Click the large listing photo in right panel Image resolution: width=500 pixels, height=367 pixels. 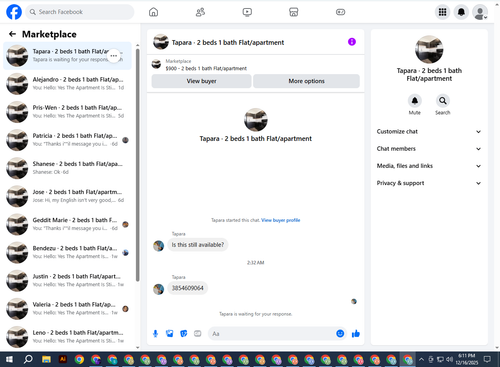pyautogui.click(x=429, y=49)
